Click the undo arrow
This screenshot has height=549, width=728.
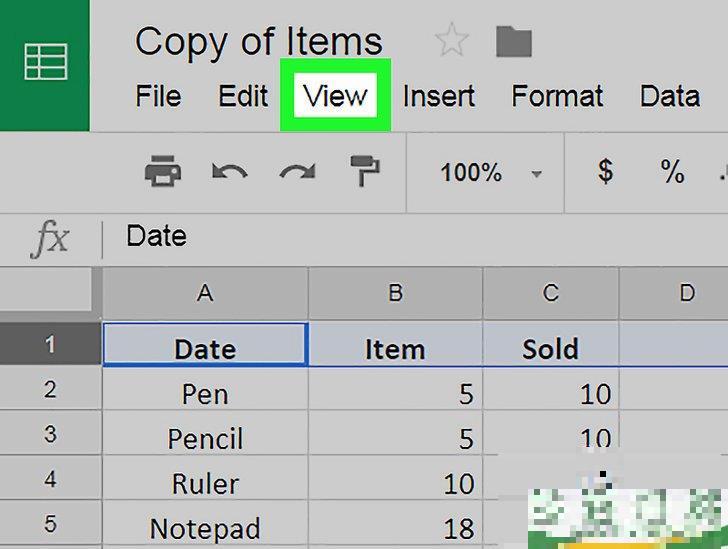[x=230, y=172]
